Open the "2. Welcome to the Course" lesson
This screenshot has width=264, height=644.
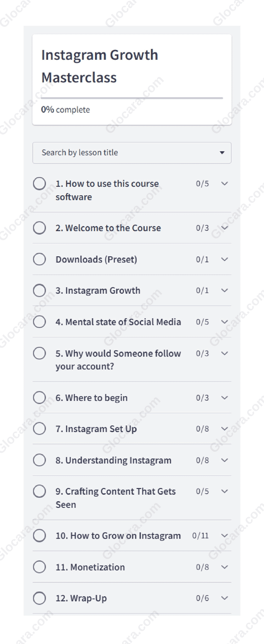click(x=108, y=228)
